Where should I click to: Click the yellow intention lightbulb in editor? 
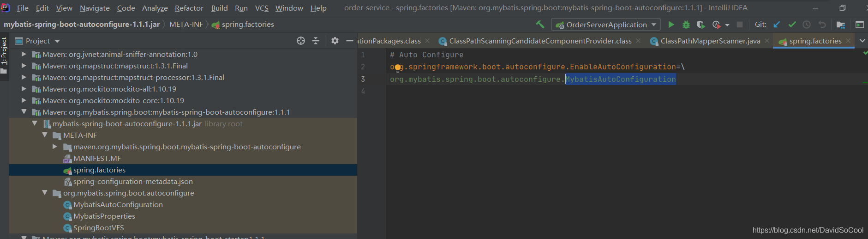coord(398,68)
